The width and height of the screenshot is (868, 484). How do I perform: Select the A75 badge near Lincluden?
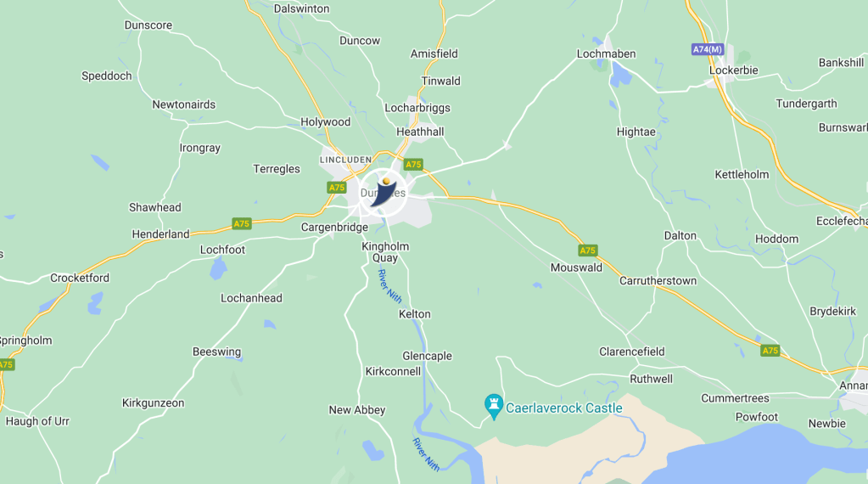tap(337, 188)
